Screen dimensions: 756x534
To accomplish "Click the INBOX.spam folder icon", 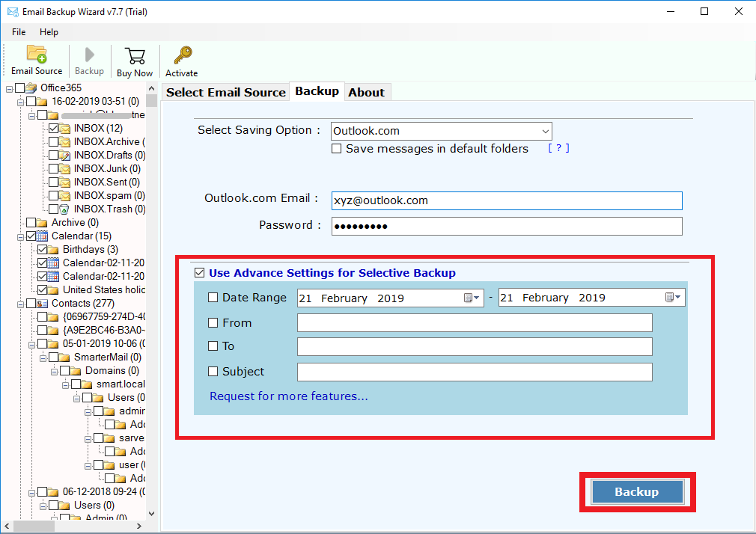I will [64, 196].
